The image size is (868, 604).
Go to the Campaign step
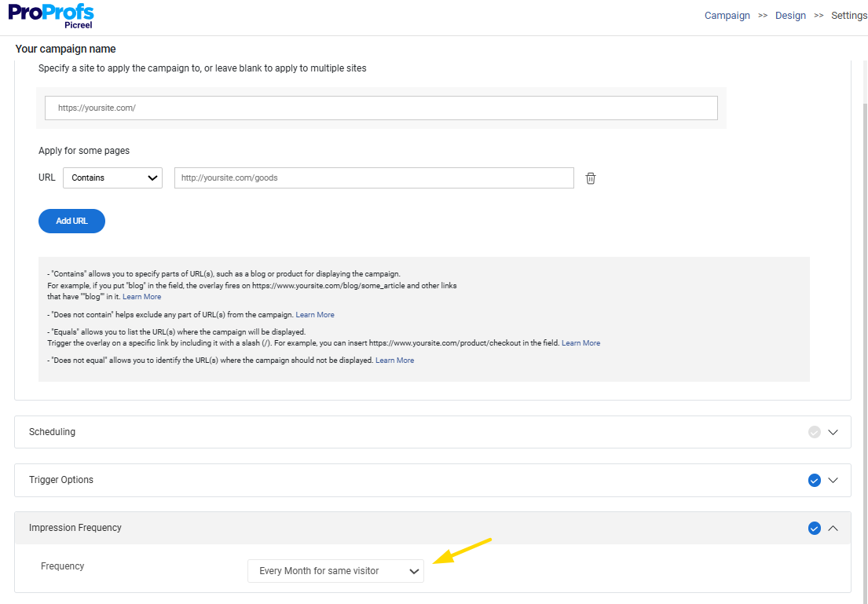[727, 16]
